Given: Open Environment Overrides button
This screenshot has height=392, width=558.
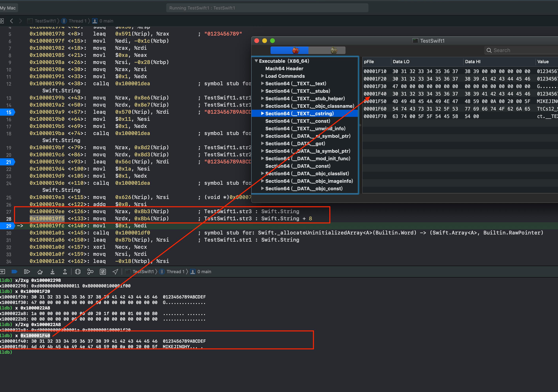Looking at the screenshot, I should tap(103, 272).
